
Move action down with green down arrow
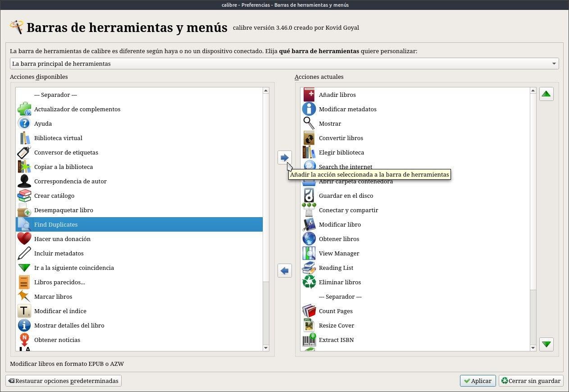[x=546, y=345]
